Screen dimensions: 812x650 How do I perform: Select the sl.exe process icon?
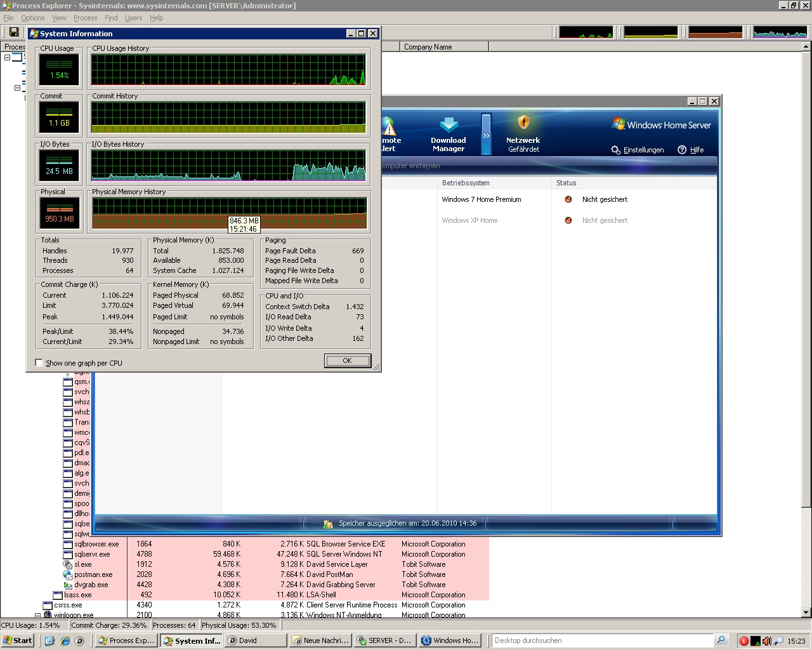coord(68,564)
